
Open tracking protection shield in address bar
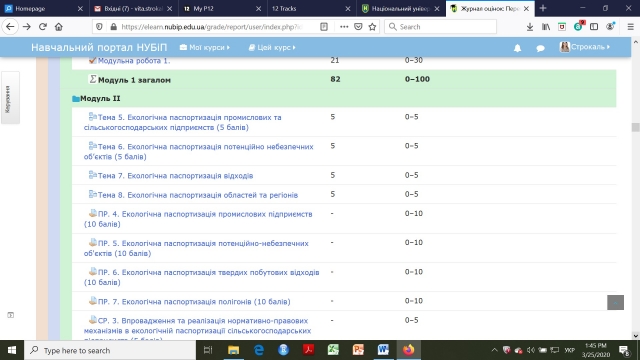(99, 27)
